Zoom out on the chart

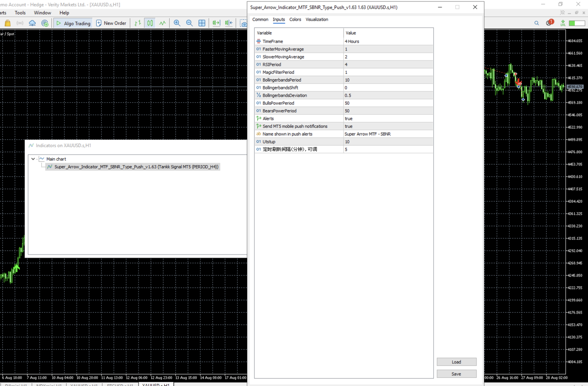coord(189,23)
